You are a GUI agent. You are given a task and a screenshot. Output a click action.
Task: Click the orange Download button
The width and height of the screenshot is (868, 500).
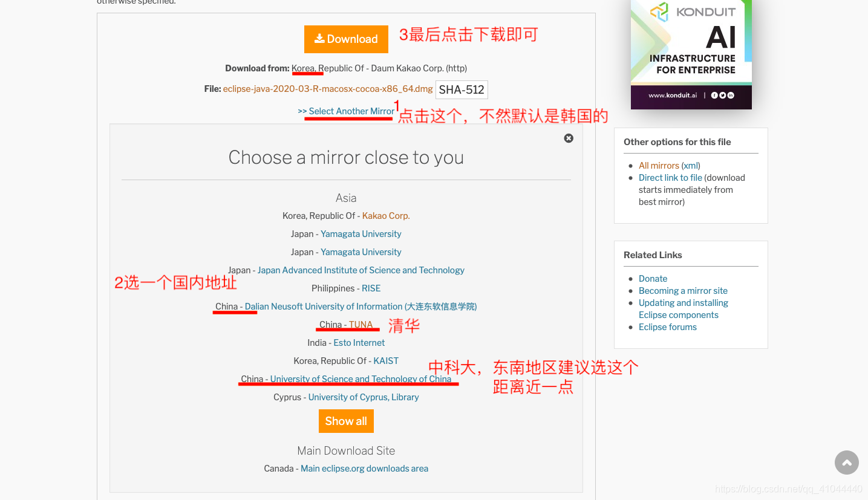tap(346, 39)
